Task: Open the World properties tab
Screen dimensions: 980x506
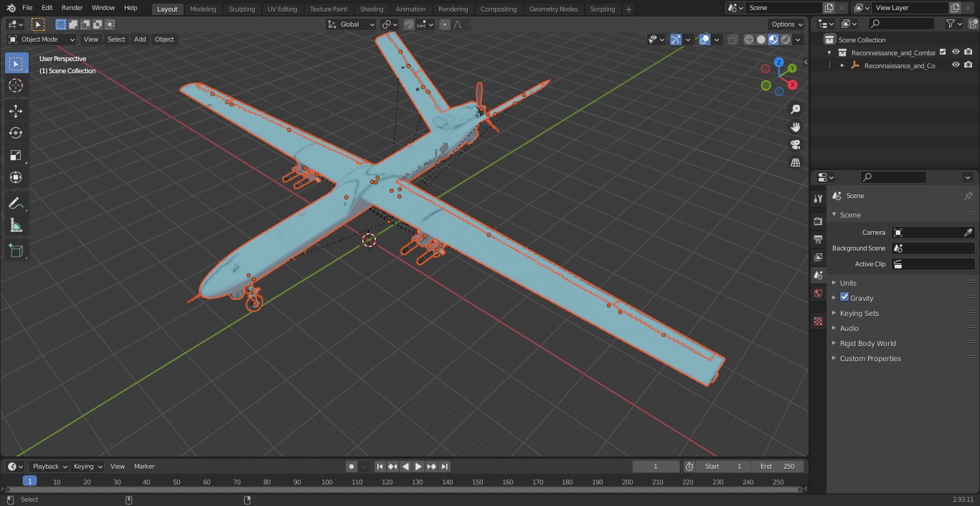Action: (818, 293)
